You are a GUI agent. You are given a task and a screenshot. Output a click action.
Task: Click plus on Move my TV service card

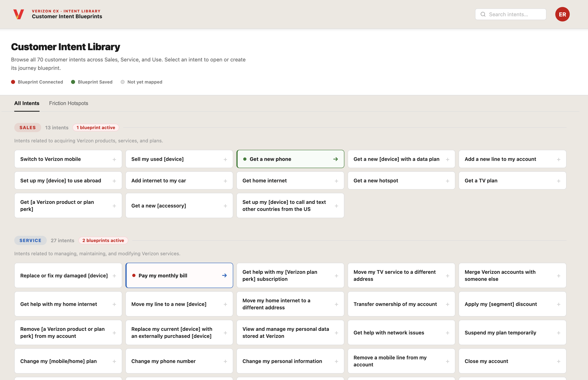click(x=448, y=276)
